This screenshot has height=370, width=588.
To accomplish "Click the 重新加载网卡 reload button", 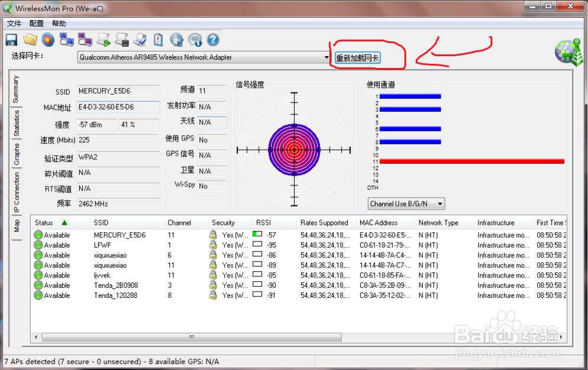I will tap(357, 58).
